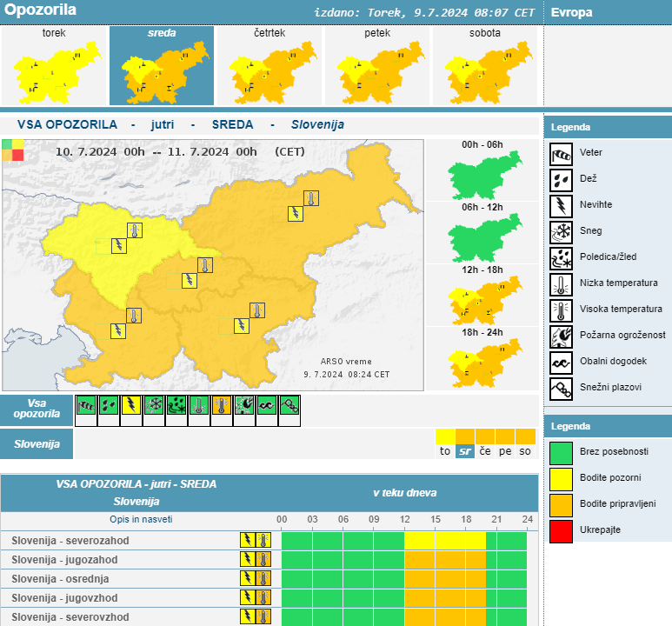Click the Vsa opozorila button
This screenshot has height=626, width=672.
37,409
